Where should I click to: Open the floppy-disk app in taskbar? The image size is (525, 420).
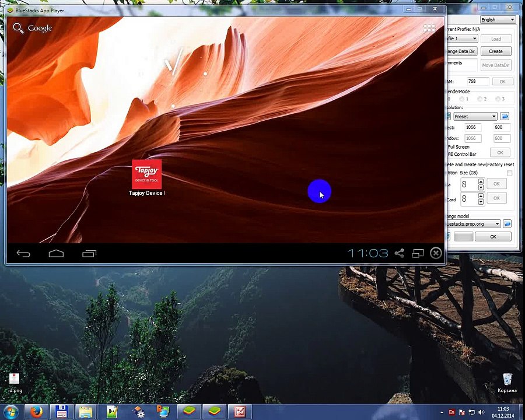[62, 412]
